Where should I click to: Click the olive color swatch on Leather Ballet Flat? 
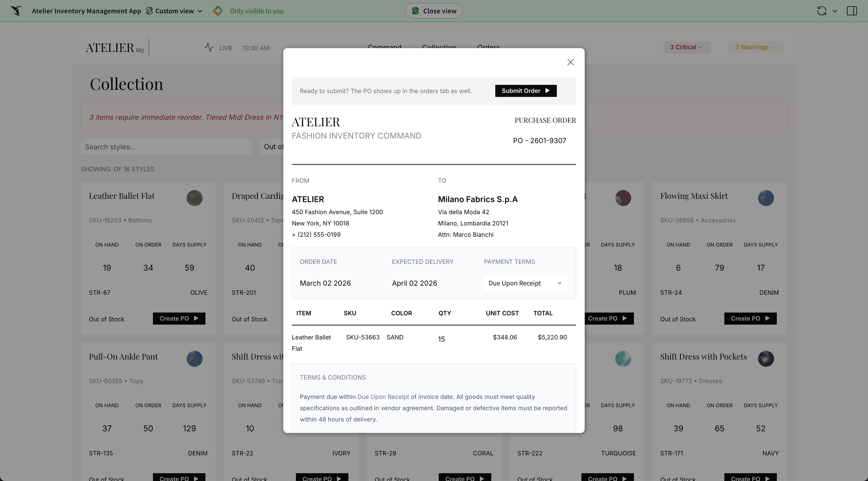click(x=194, y=198)
